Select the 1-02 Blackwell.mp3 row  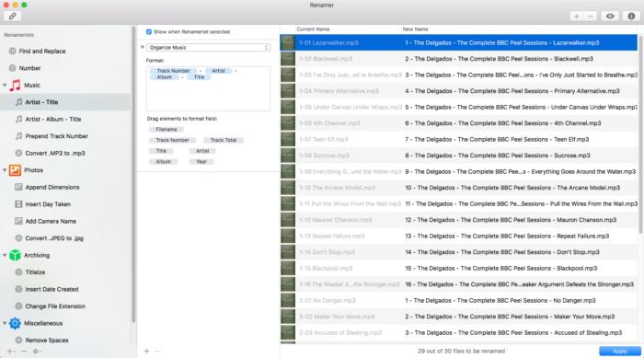[458, 59]
